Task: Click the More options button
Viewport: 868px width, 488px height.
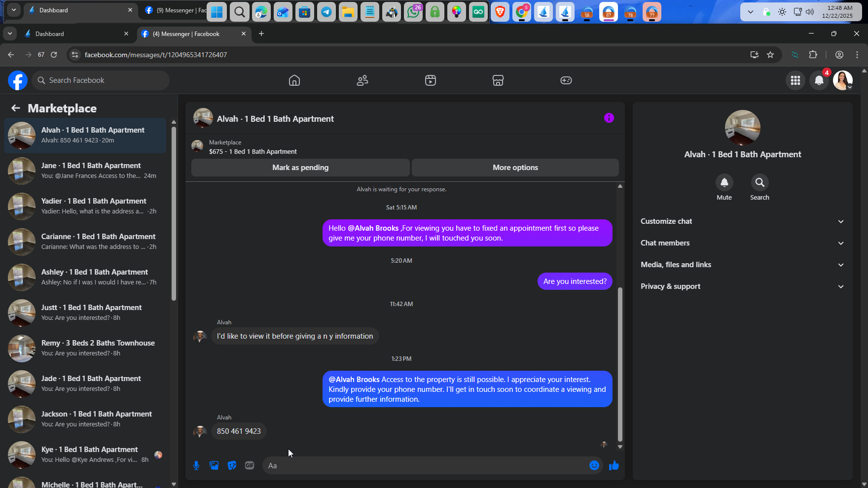Action: pyautogui.click(x=515, y=168)
